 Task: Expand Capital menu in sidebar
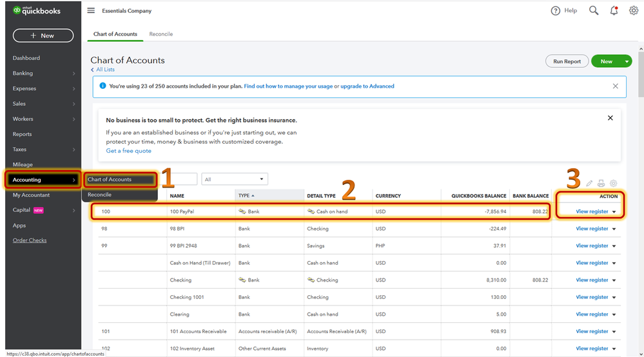click(43, 210)
